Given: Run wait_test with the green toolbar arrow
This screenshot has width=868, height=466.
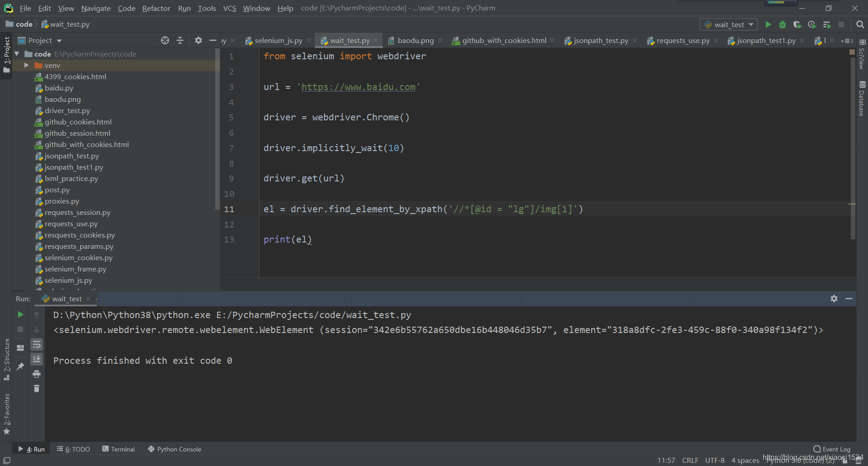Looking at the screenshot, I should [x=768, y=24].
